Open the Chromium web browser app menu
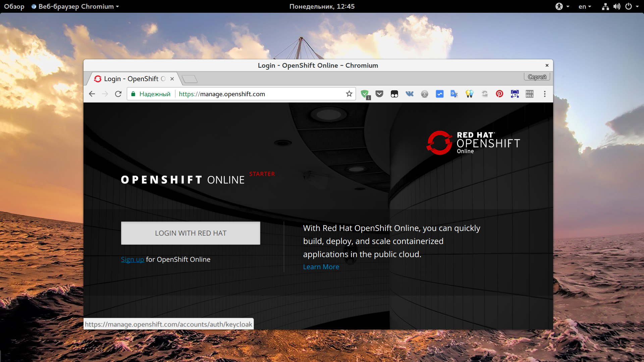This screenshot has height=362, width=644. coord(75,6)
